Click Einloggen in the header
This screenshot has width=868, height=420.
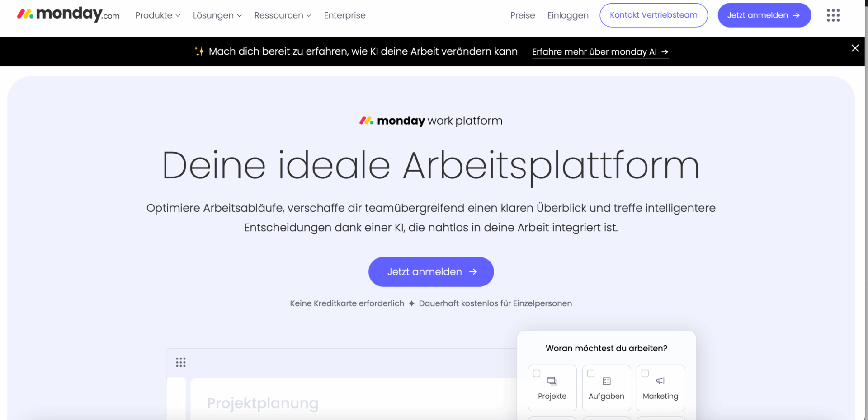(568, 15)
